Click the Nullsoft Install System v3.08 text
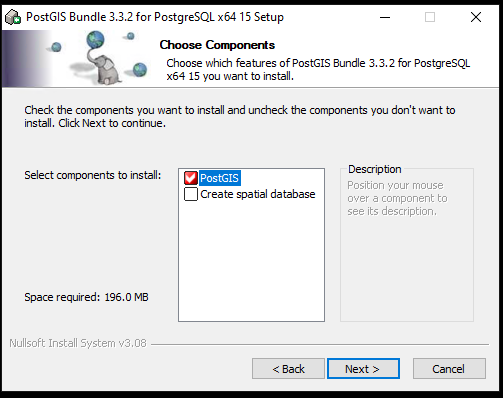Viewport: 503px width, 398px height. tap(78, 343)
